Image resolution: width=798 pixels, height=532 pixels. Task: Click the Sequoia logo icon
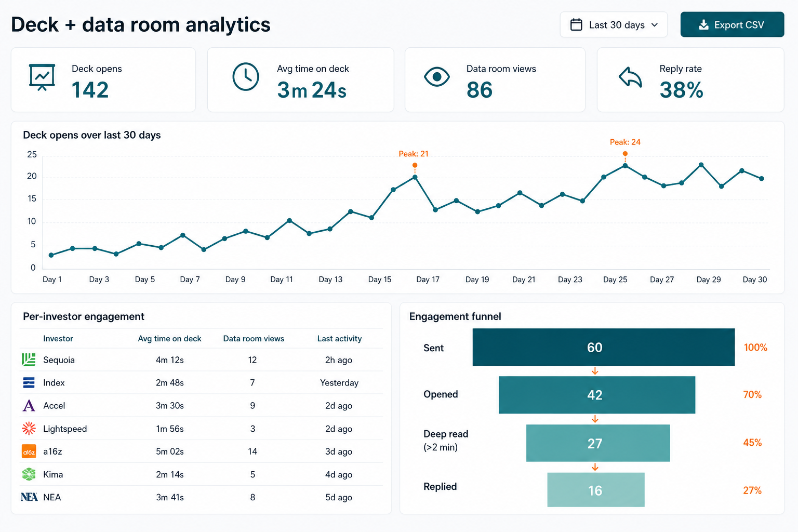29,360
